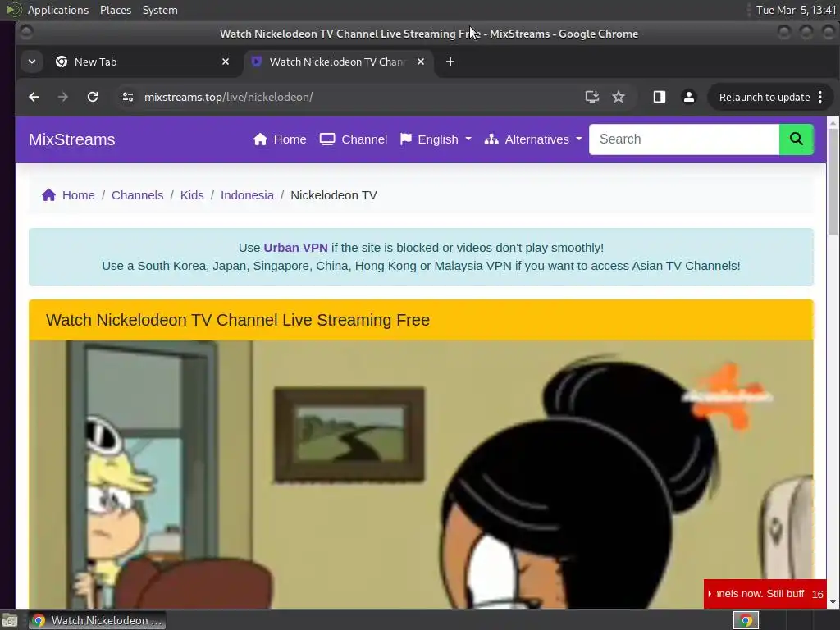Open the Channels breadcrumb link
The height and width of the screenshot is (630, 840).
coord(137,195)
